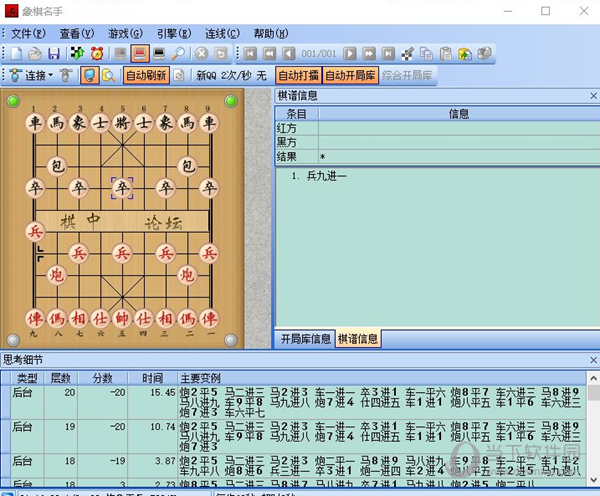This screenshot has width=600, height=496.
Task: Switch to the 棋谱信息 tab
Action: click(x=358, y=338)
